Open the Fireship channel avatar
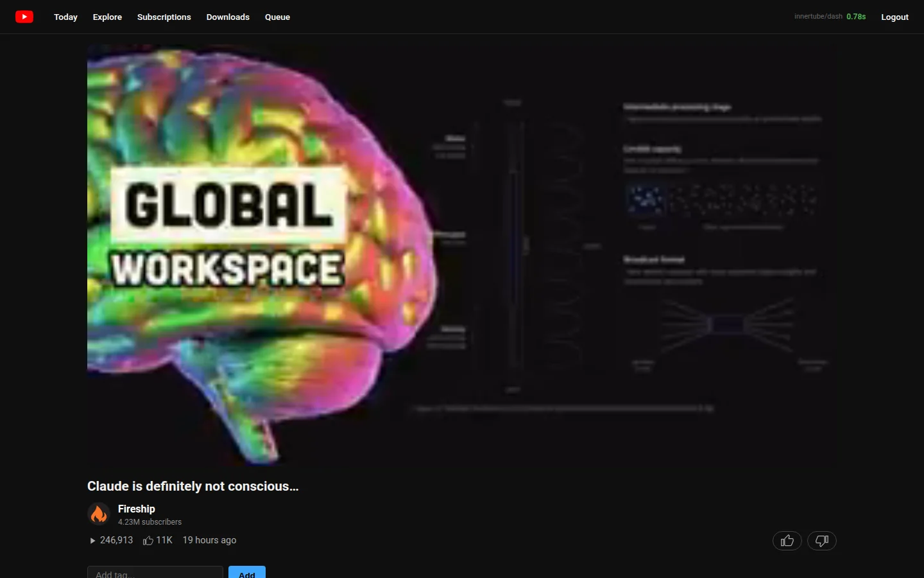924x578 pixels. tap(99, 514)
